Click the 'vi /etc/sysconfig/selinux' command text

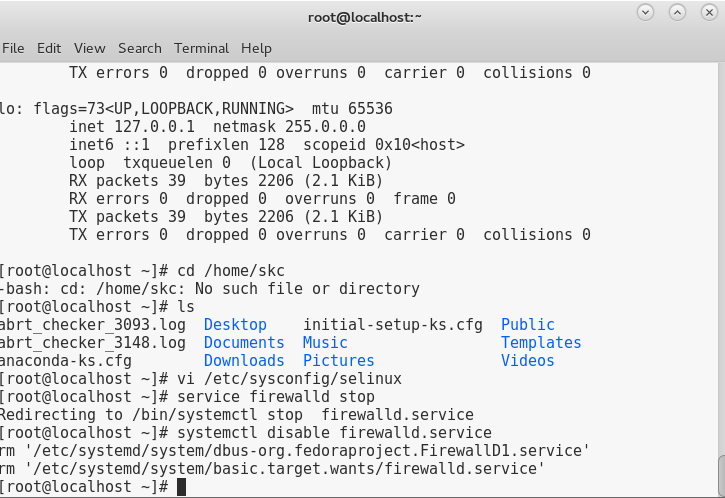[289, 379]
